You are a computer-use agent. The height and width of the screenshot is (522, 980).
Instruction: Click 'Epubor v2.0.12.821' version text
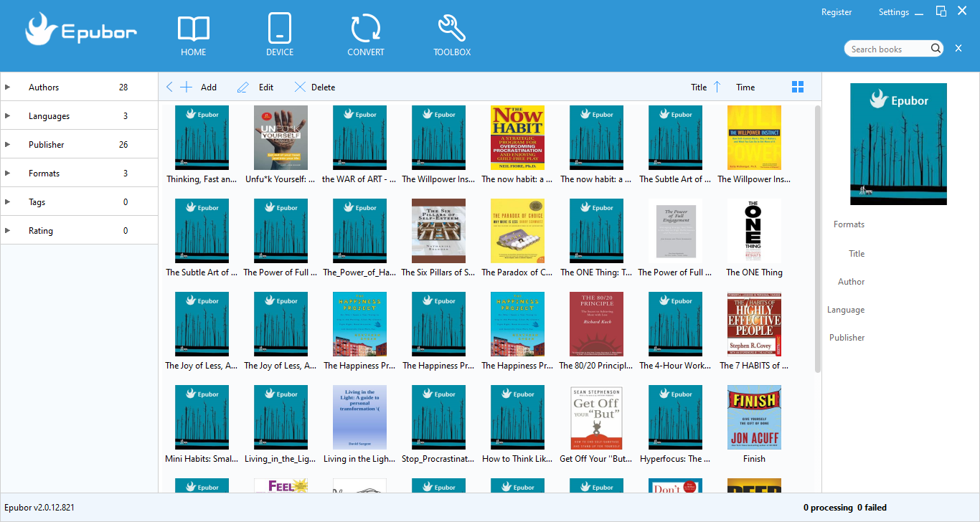(x=39, y=508)
